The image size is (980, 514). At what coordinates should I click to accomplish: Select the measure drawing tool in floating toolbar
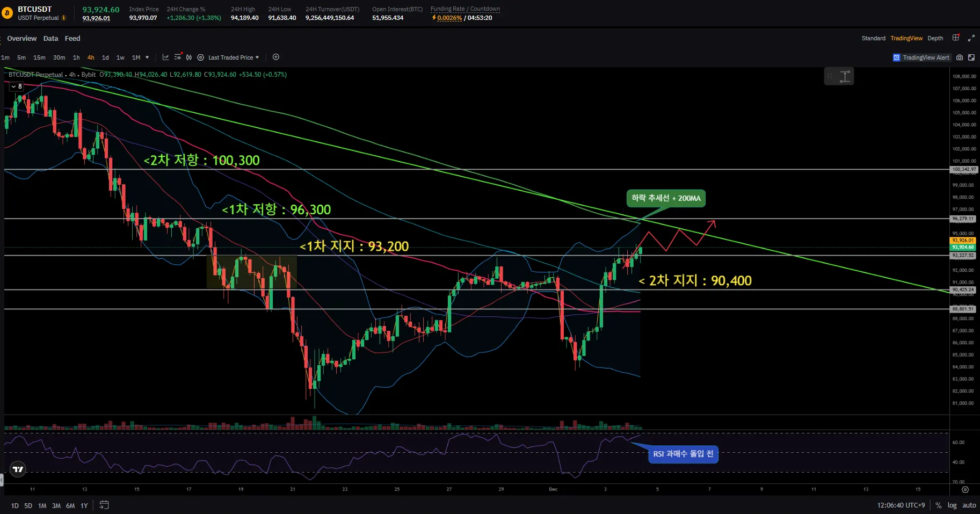845,76
